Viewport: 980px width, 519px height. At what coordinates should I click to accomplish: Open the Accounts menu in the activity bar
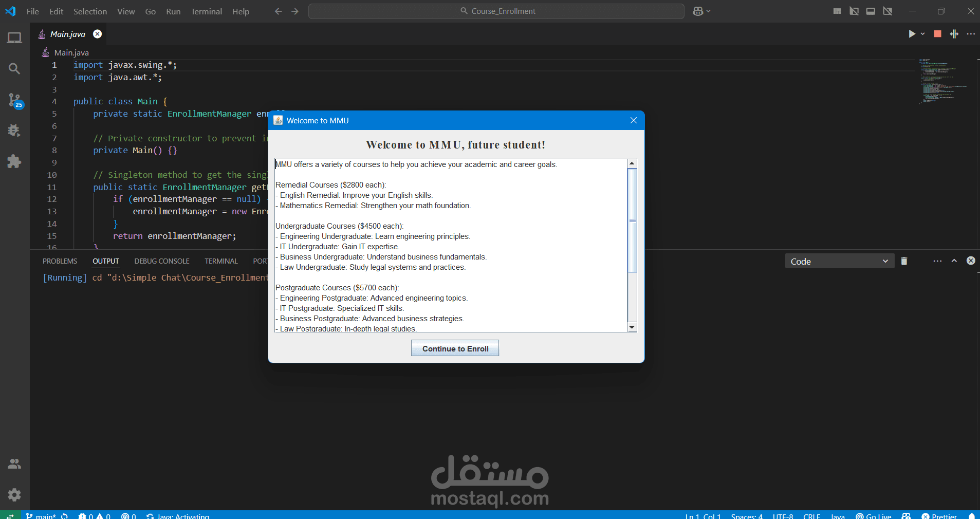coord(14,464)
